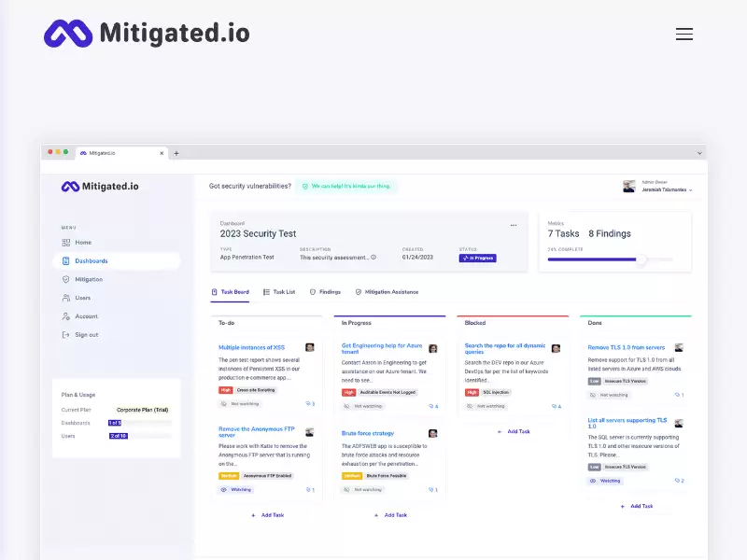The width and height of the screenshot is (747, 560).
Task: Click the Mitigation shield icon
Action: coord(65,279)
